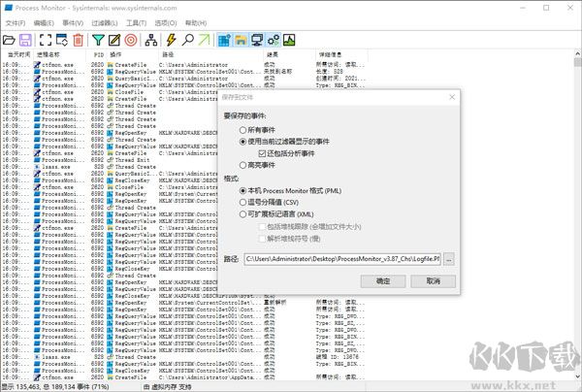Toggle the Show Network activity icon
The width and height of the screenshot is (582, 392).
click(257, 40)
